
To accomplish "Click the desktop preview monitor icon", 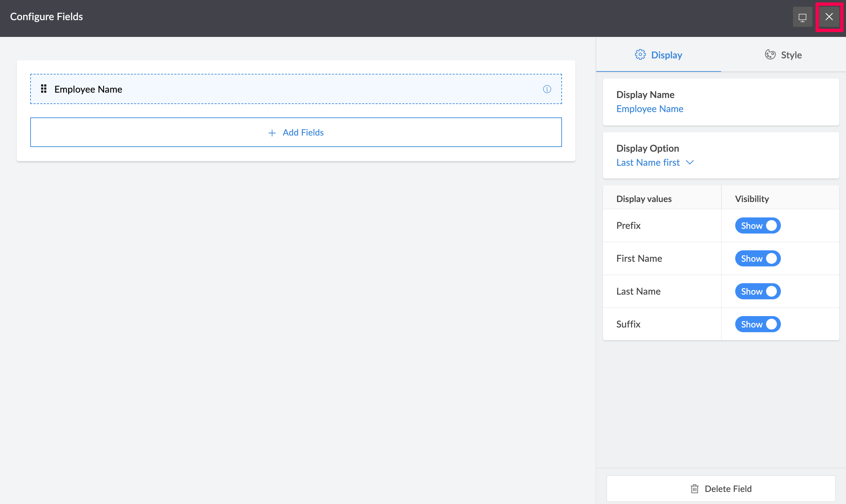I will (802, 17).
